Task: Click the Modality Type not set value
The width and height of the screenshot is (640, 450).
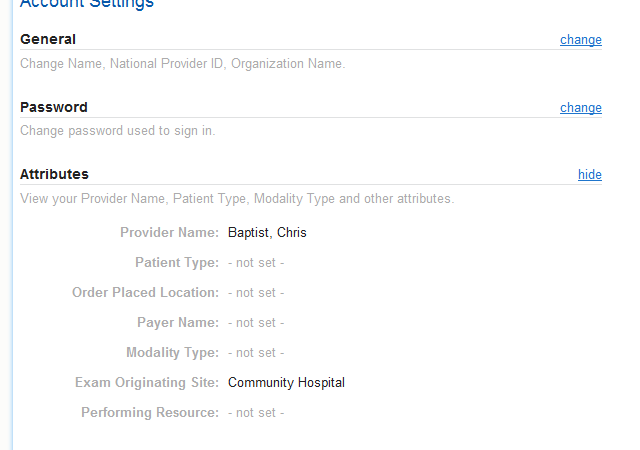Action: click(256, 353)
